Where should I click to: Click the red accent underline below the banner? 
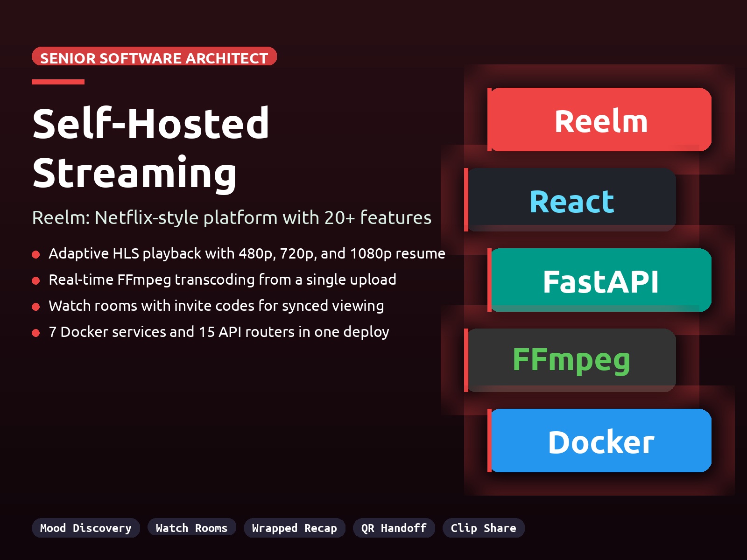click(x=57, y=82)
